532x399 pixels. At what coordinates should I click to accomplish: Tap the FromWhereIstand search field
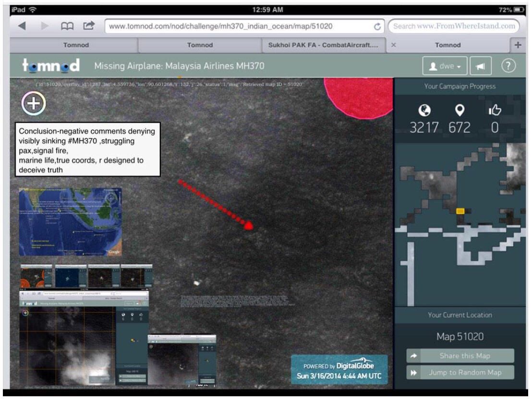[x=454, y=26]
